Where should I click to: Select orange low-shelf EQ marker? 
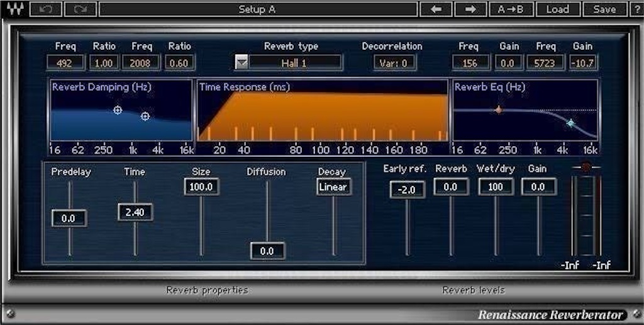499,110
